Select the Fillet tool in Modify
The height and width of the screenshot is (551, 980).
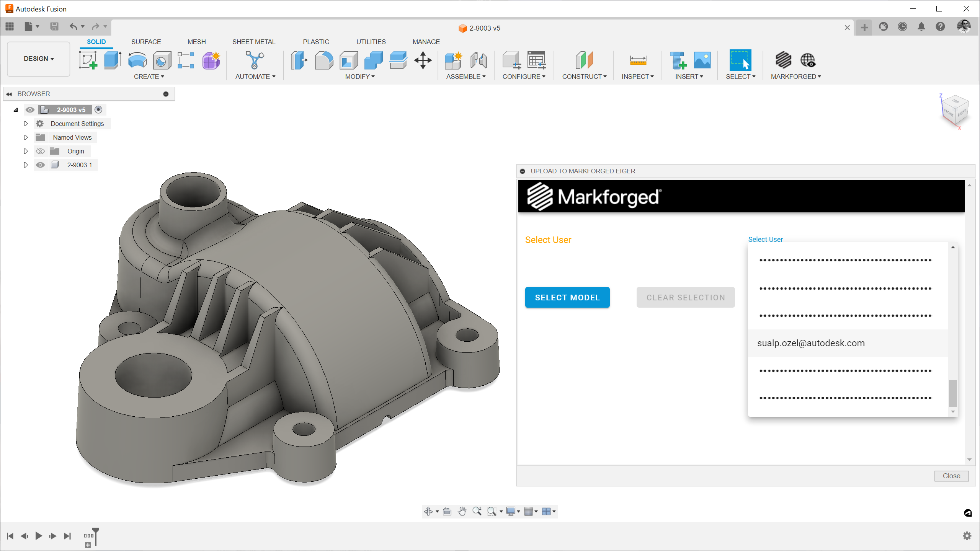(x=324, y=60)
